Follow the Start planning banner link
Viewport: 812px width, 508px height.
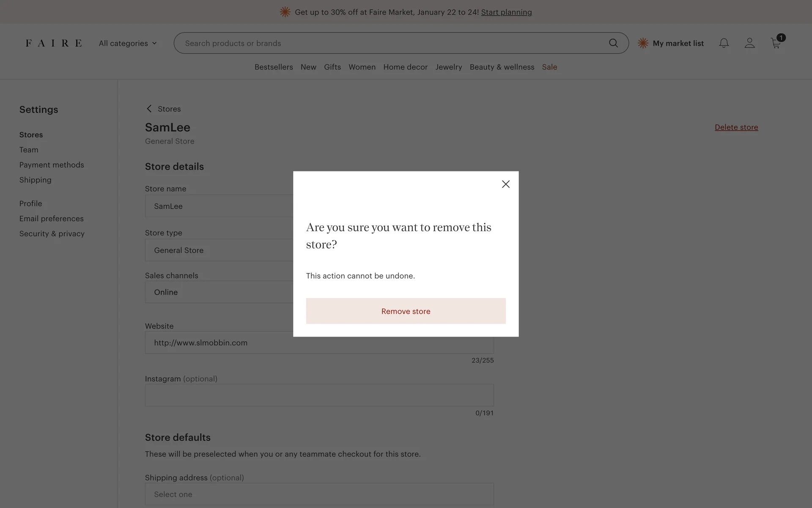coord(506,12)
